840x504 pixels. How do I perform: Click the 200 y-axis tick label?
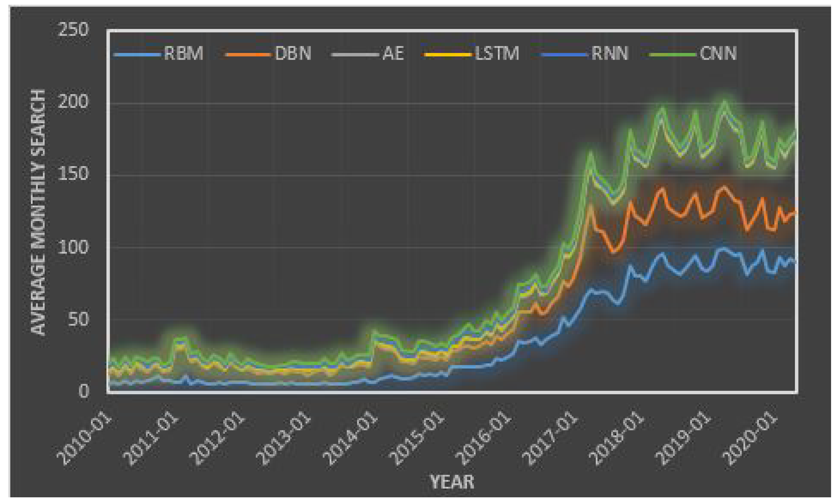[73, 101]
